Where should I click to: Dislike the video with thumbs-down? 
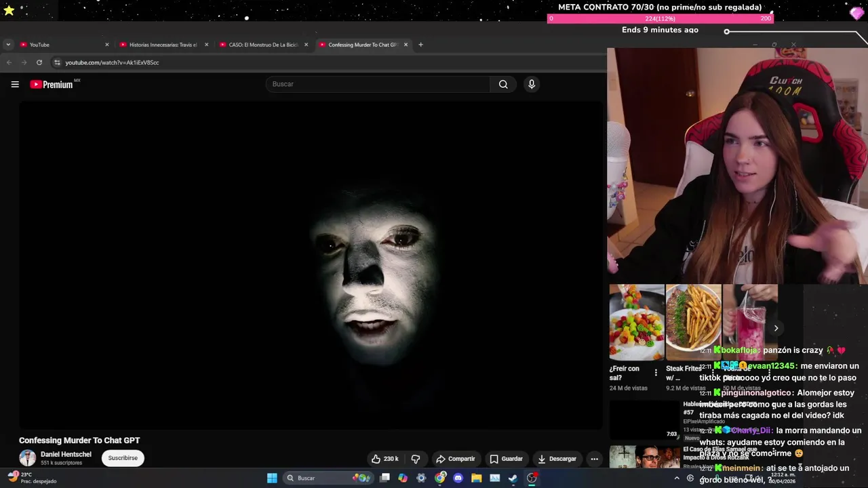(416, 459)
